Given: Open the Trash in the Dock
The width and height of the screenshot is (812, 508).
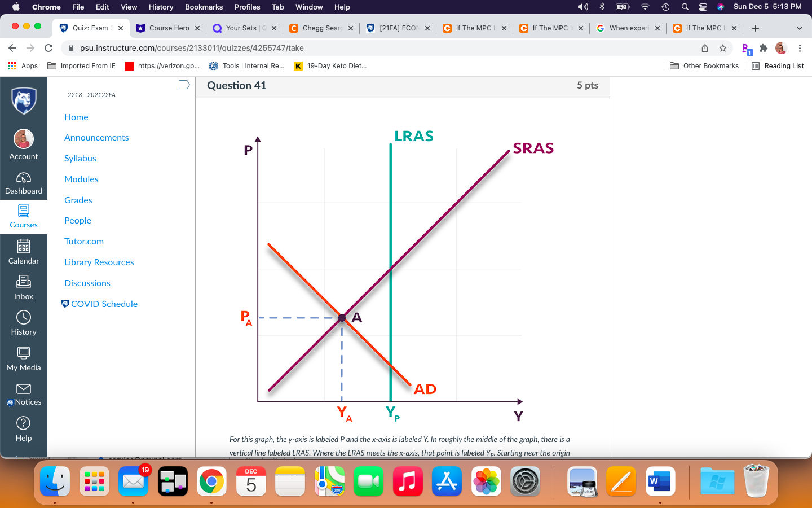Looking at the screenshot, I should click(x=756, y=481).
